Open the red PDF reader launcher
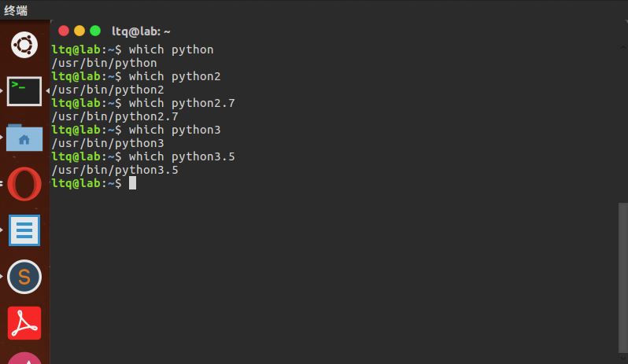Viewport: 628px width, 364px height. [x=24, y=323]
